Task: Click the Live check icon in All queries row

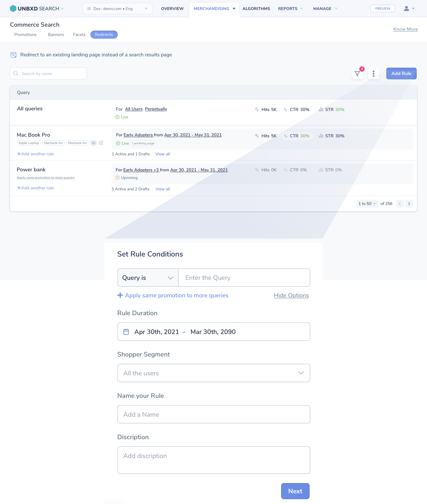Action: click(117, 117)
